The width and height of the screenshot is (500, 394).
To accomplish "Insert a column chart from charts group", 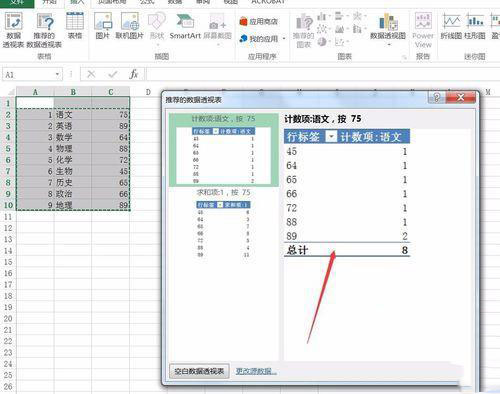I will (322, 16).
